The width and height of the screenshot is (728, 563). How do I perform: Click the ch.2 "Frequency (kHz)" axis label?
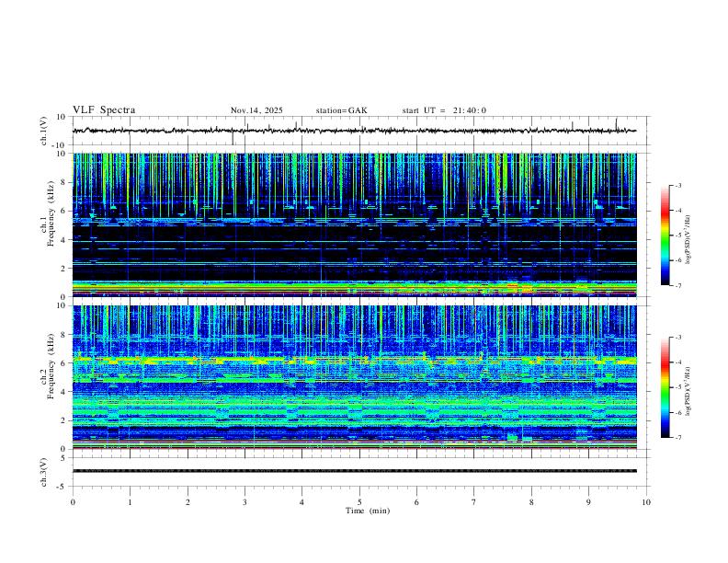(51, 366)
